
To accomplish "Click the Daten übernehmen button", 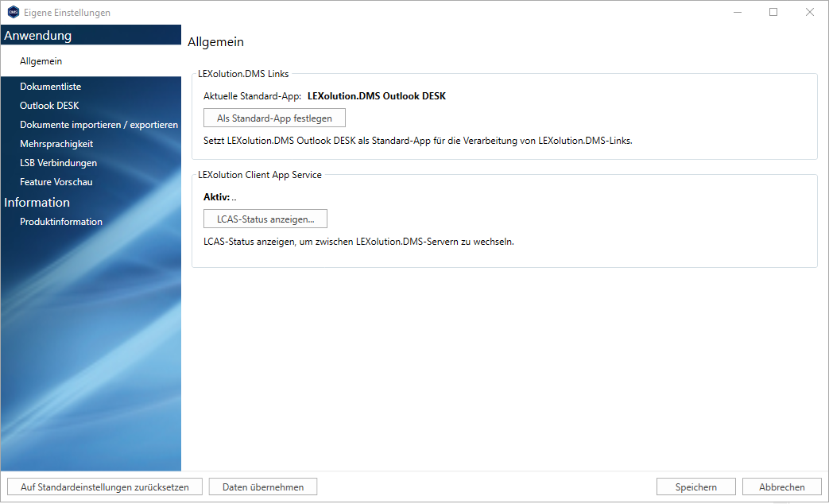I will [263, 487].
